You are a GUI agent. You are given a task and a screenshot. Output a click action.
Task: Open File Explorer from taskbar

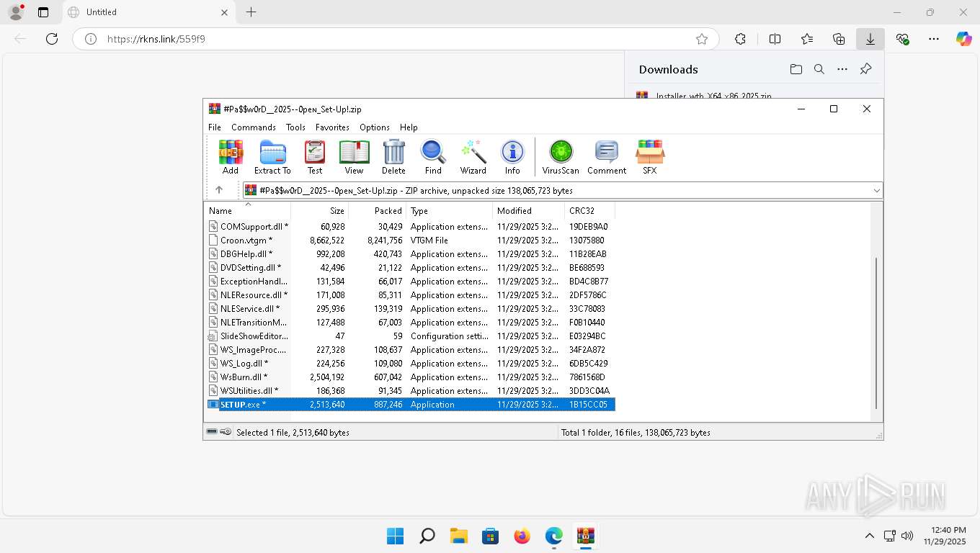[458, 536]
